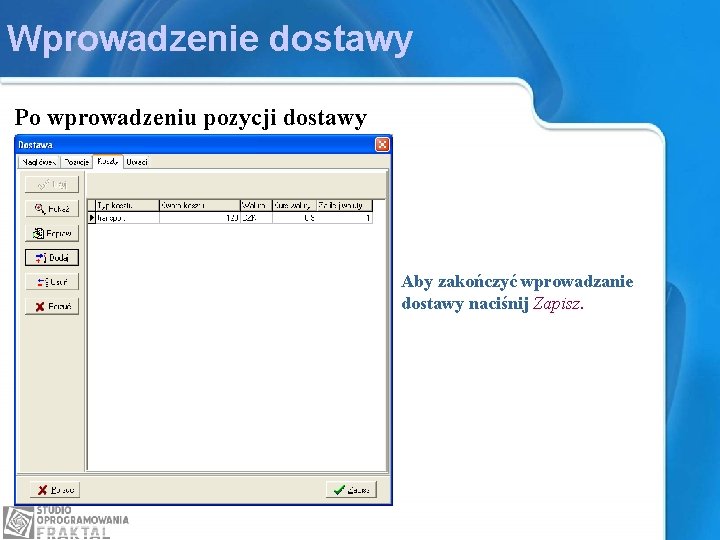Click the Usuń button to remove the row
The height and width of the screenshot is (540, 720).
[x=52, y=282]
